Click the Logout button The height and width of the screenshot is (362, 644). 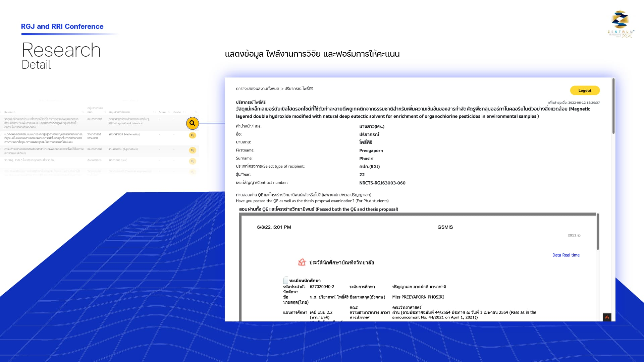point(585,90)
